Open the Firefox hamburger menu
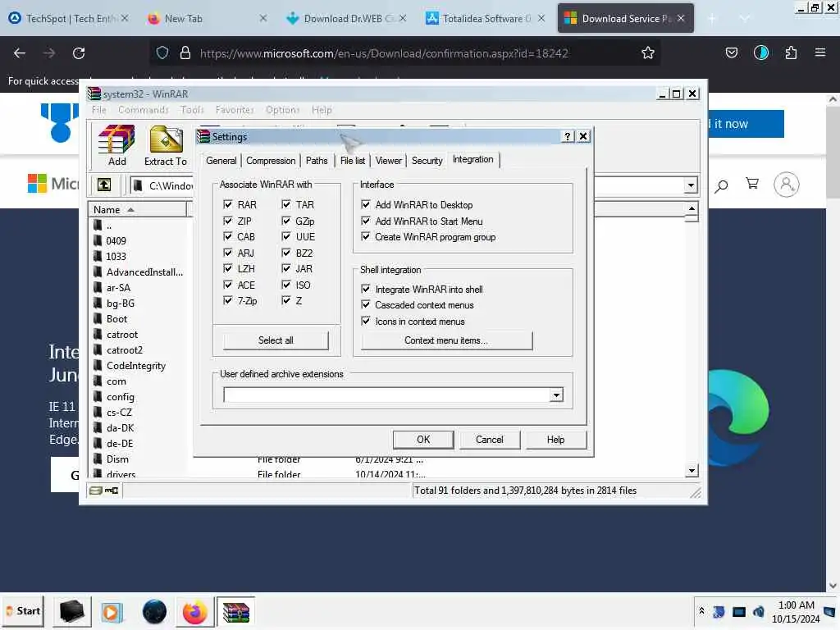Image resolution: width=840 pixels, height=630 pixels. pyautogui.click(x=819, y=52)
